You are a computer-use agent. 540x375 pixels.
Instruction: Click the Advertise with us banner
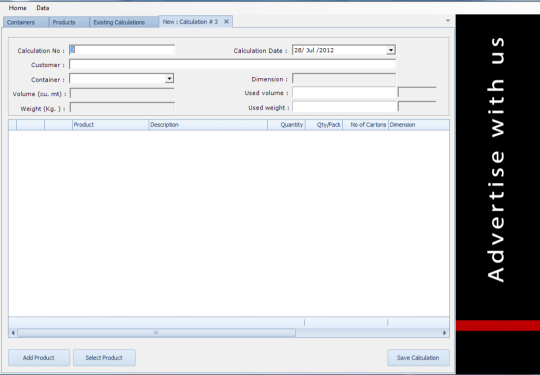pyautogui.click(x=498, y=194)
